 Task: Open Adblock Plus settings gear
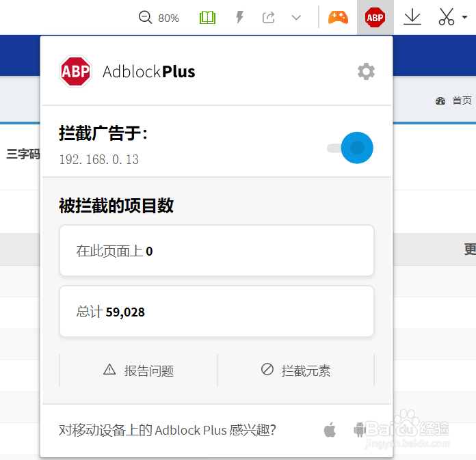[x=366, y=72]
